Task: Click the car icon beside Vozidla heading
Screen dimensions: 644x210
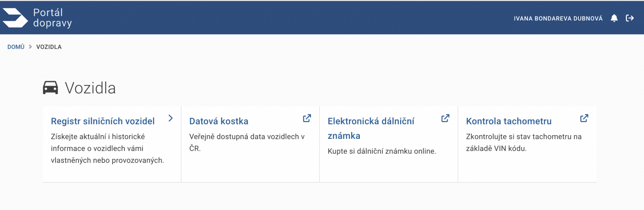Action: pos(50,88)
